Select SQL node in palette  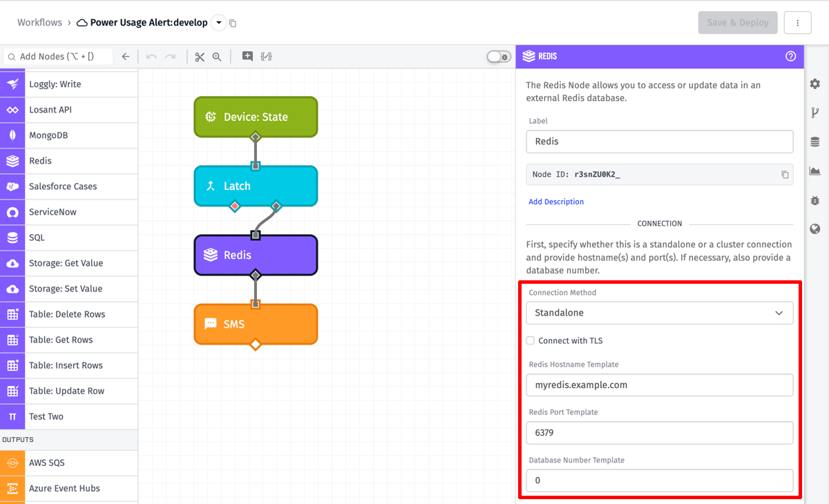[x=69, y=238]
